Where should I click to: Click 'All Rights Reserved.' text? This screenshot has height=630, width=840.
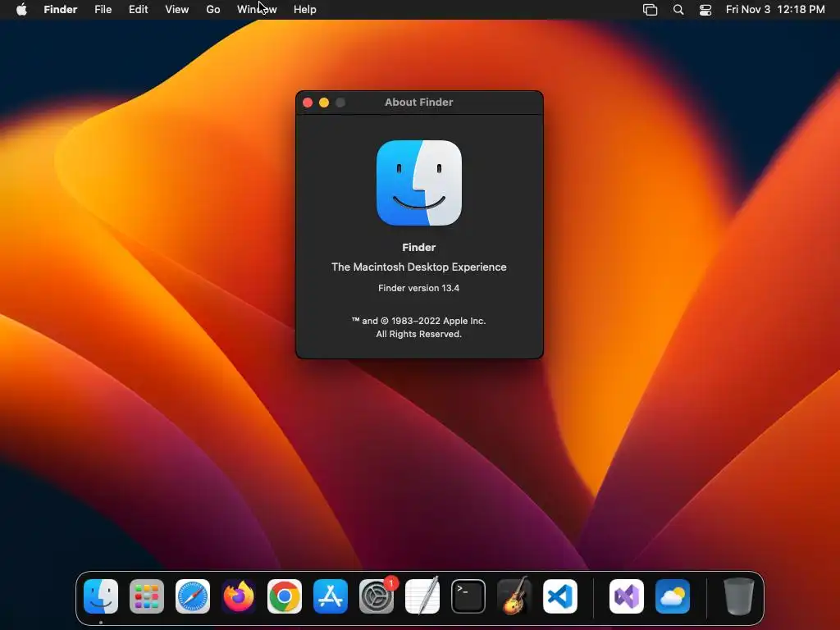(419, 335)
